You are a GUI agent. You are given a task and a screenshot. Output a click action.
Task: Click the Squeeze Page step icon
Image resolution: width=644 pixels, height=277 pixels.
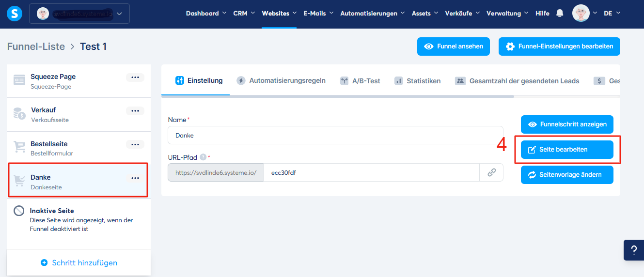[x=19, y=80]
